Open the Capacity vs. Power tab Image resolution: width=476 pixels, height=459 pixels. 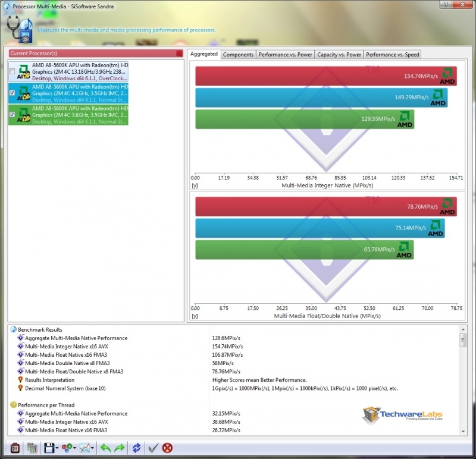pos(339,55)
